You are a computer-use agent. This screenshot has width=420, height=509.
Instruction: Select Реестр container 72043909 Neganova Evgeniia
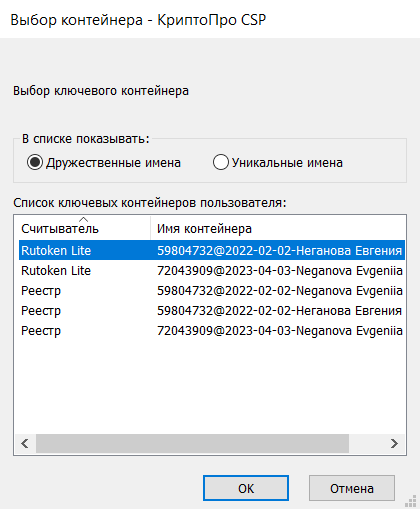212,330
